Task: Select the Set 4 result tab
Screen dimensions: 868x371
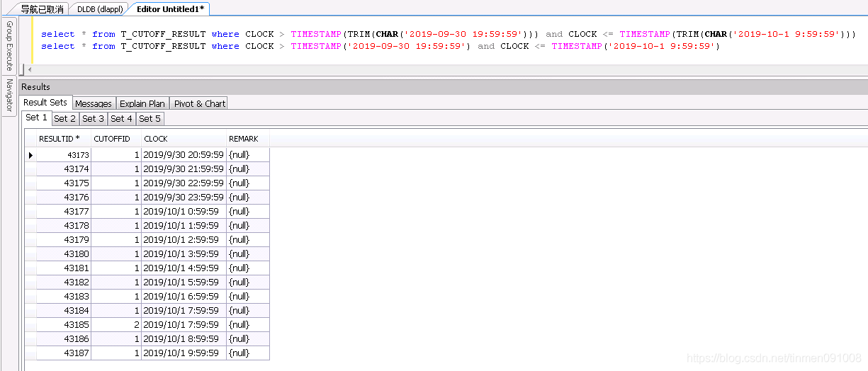Action: (x=122, y=118)
